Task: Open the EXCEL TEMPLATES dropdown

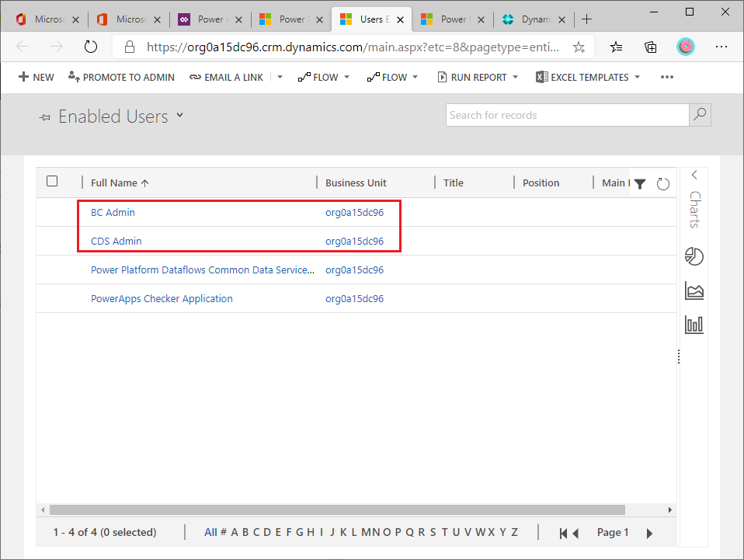Action: (x=588, y=77)
